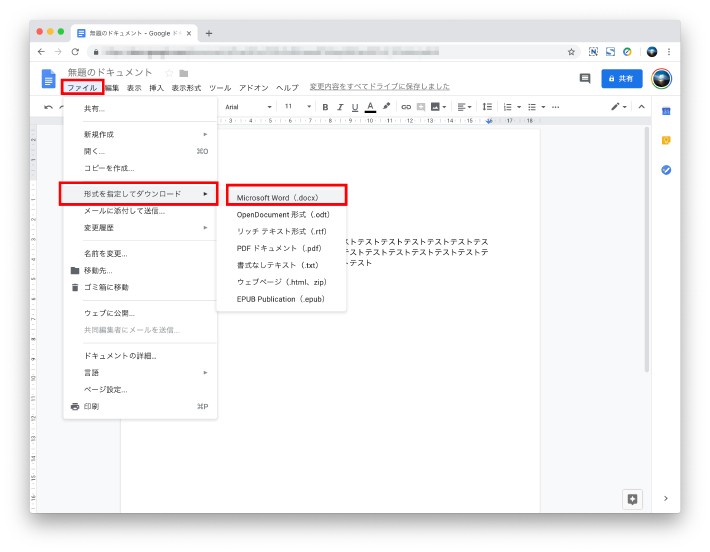Open the ツール menu
The width and height of the screenshot is (710, 552).
coord(220,88)
